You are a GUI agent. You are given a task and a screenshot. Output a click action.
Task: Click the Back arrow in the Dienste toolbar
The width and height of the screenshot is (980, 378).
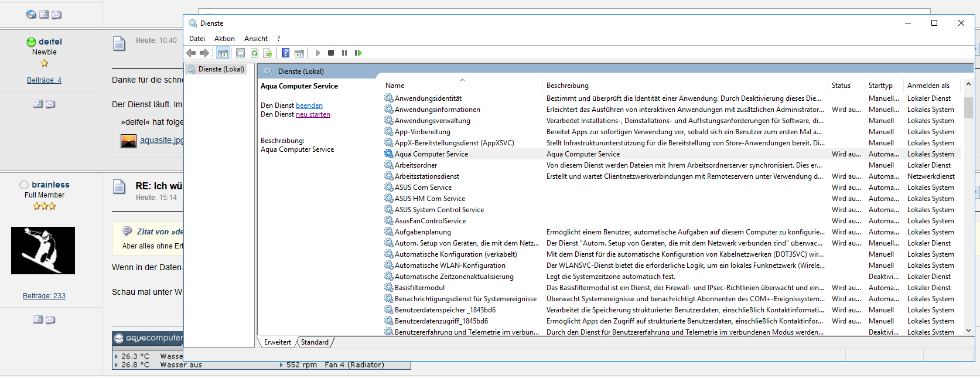pyautogui.click(x=191, y=53)
